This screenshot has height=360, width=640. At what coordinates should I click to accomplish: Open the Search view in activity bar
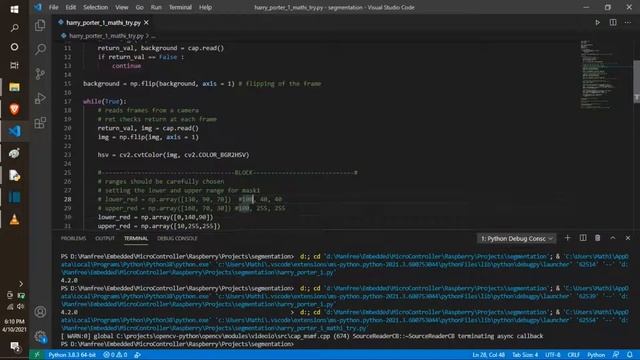(40, 49)
